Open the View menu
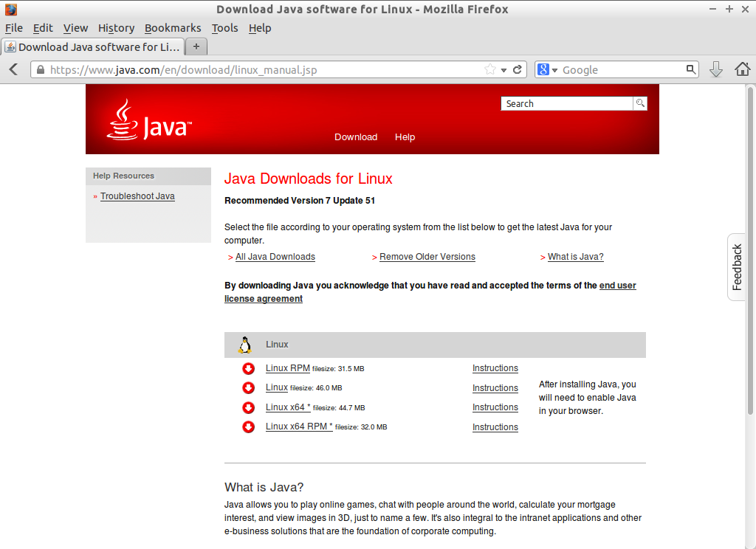The height and width of the screenshot is (549, 756). [x=76, y=28]
